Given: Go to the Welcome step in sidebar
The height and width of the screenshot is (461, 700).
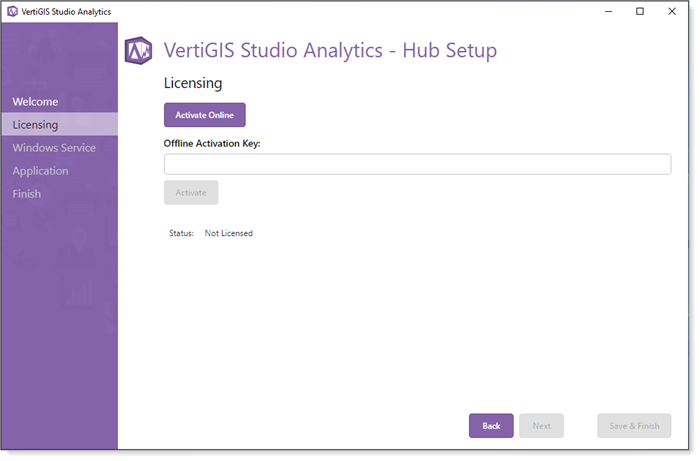Looking at the screenshot, I should click(36, 102).
